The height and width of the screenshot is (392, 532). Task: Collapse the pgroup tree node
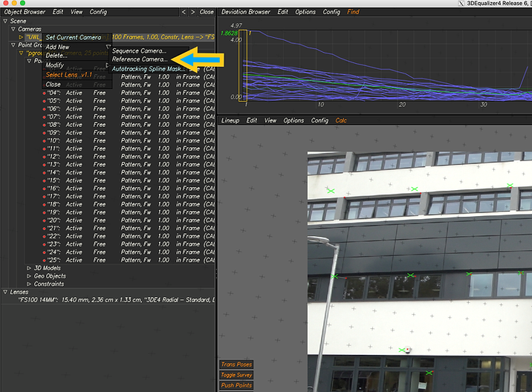21,53
